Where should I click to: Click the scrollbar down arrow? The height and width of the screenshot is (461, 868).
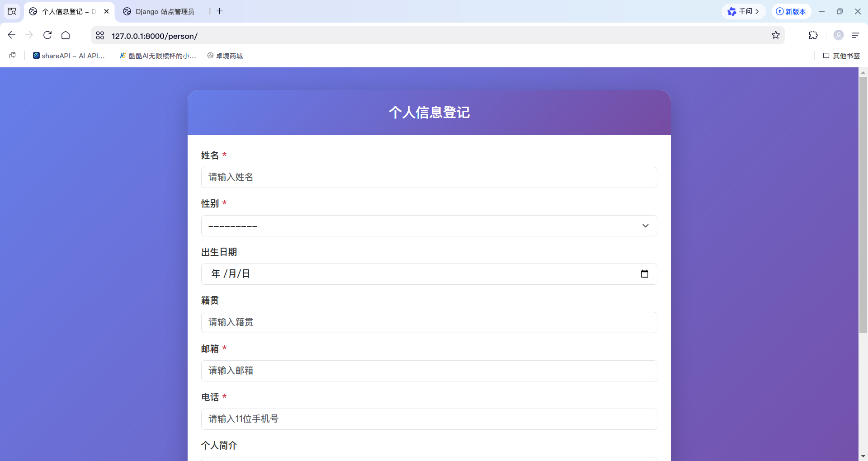[863, 456]
